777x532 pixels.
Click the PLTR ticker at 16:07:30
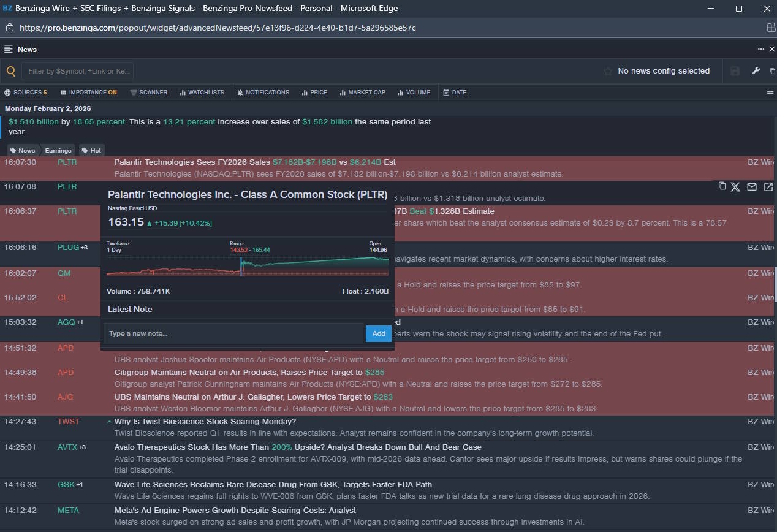[x=67, y=162]
